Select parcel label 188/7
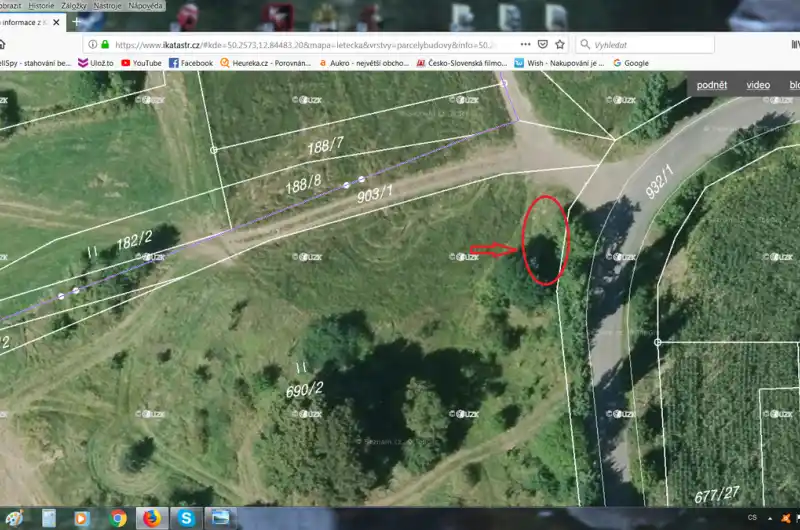This screenshot has width=800, height=530. coord(326,146)
